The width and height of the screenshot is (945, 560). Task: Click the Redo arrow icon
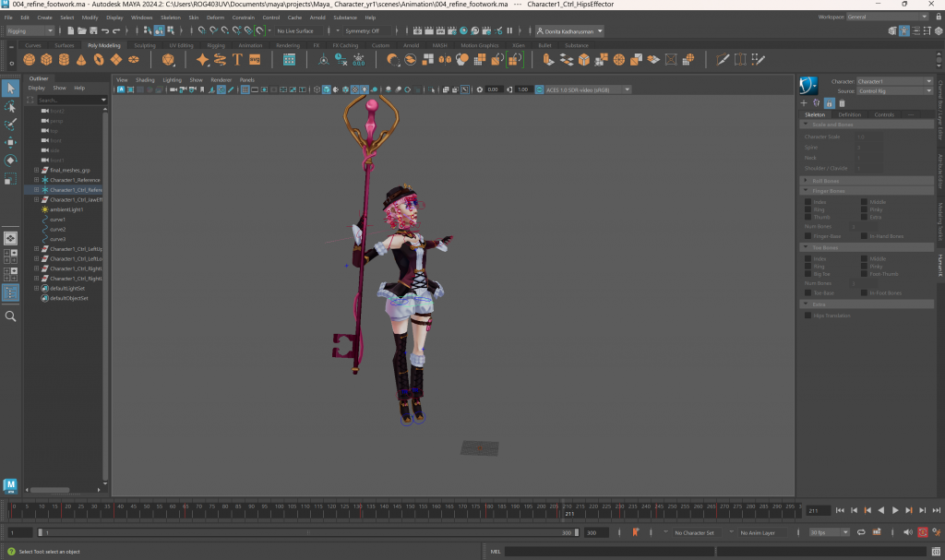coord(116,30)
